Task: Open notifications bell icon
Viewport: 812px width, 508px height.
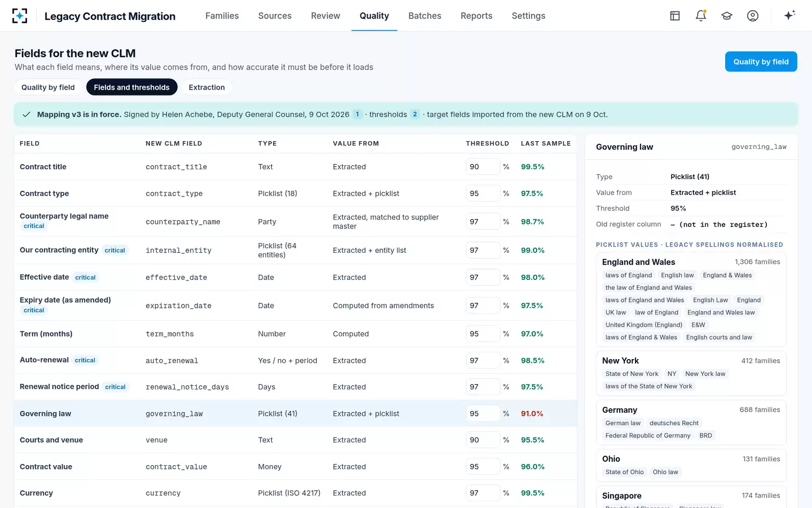Action: [x=701, y=16]
